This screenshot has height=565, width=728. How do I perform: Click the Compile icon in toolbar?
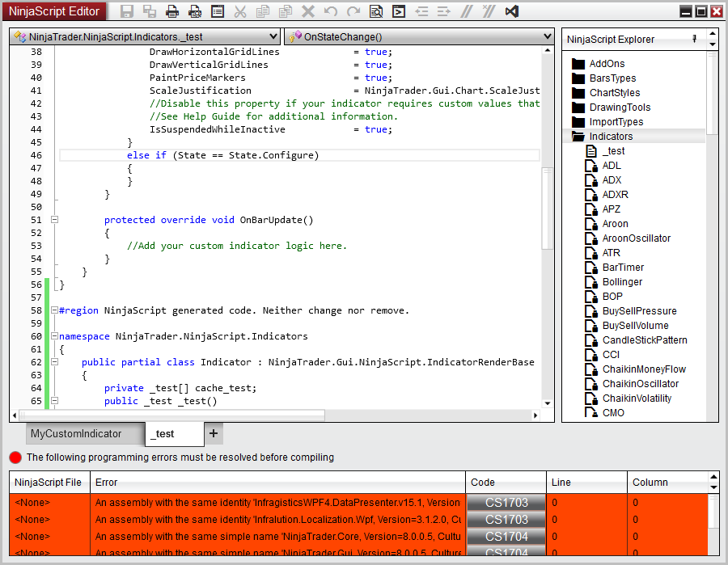(399, 11)
